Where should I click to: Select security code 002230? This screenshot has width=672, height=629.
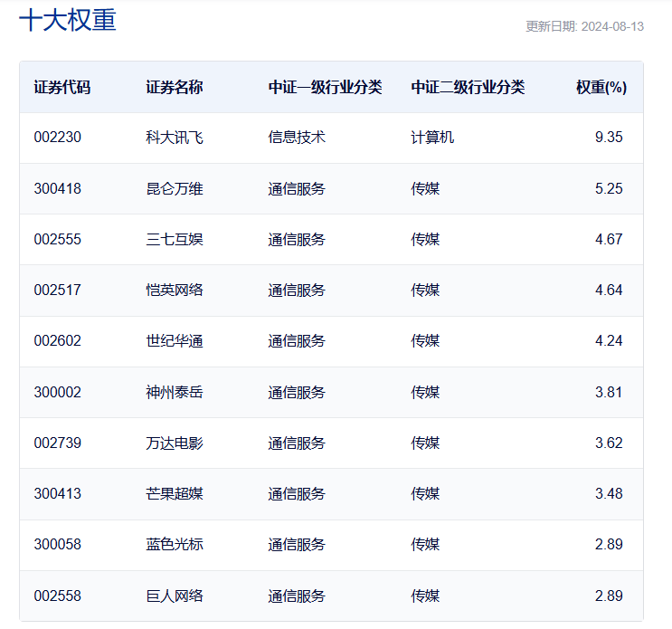click(x=57, y=138)
